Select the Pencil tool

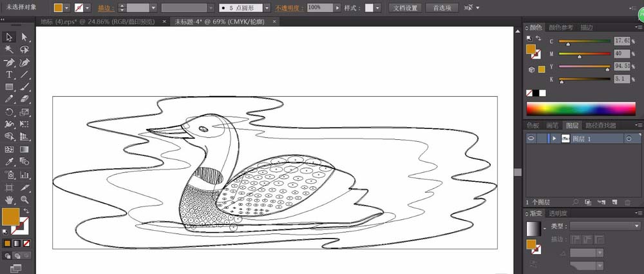click(x=9, y=99)
